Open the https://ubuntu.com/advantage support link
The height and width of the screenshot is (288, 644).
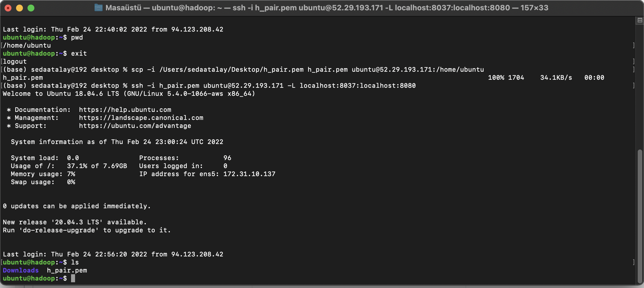click(135, 126)
